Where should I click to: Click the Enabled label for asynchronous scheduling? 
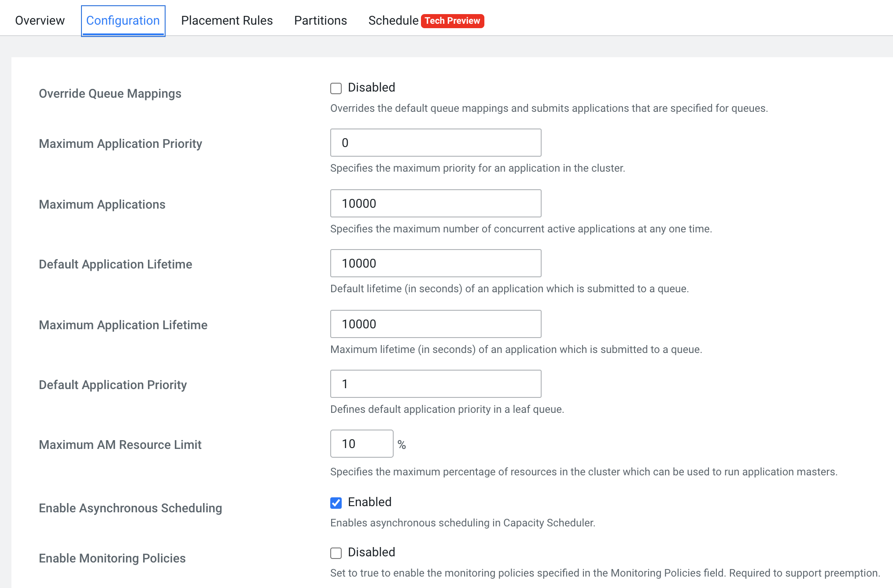click(x=369, y=502)
